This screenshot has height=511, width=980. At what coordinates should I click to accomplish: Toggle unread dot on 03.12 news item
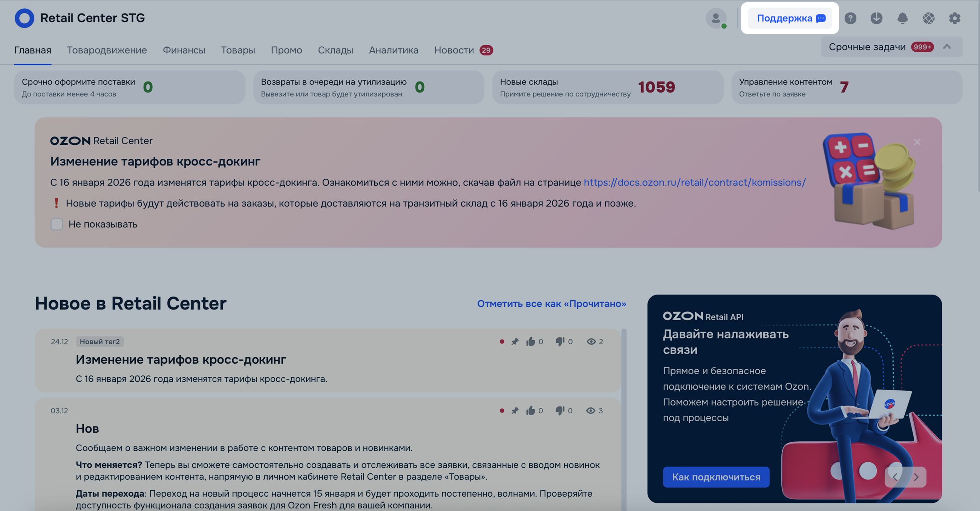502,410
